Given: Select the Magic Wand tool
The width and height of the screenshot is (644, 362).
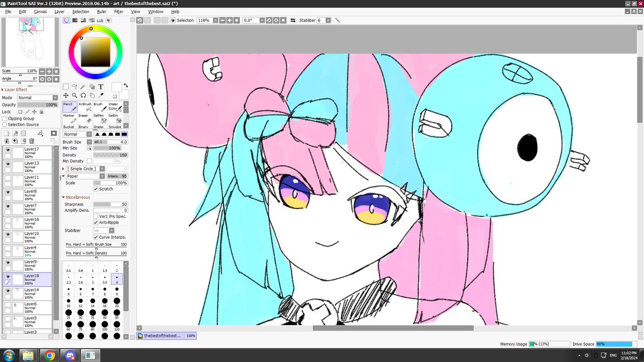Looking at the screenshot, I should (83, 86).
